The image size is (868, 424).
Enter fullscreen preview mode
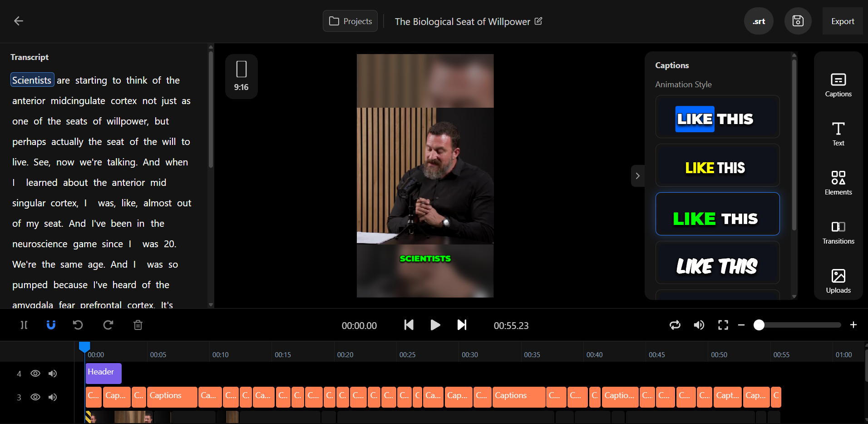tap(723, 325)
